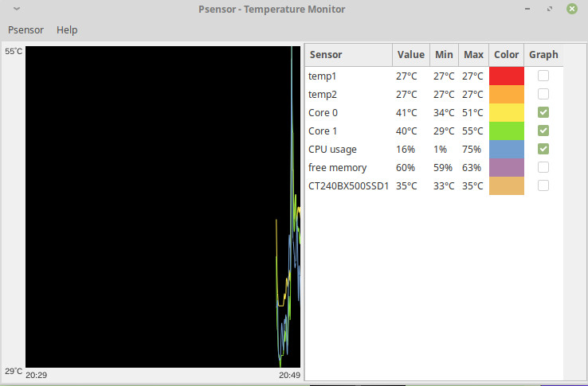The width and height of the screenshot is (588, 386).
Task: Select the Core 1 sensor name
Action: (x=323, y=131)
